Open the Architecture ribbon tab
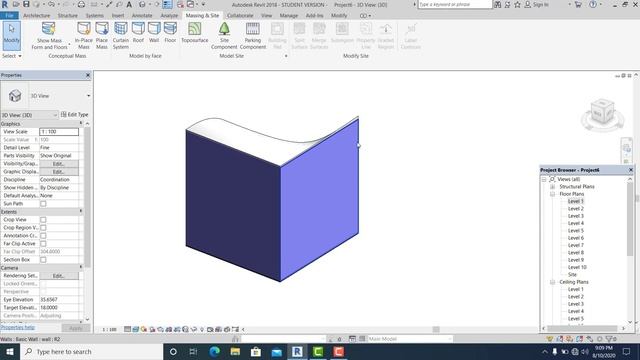Viewport: 640px width, 360px height. (37, 16)
